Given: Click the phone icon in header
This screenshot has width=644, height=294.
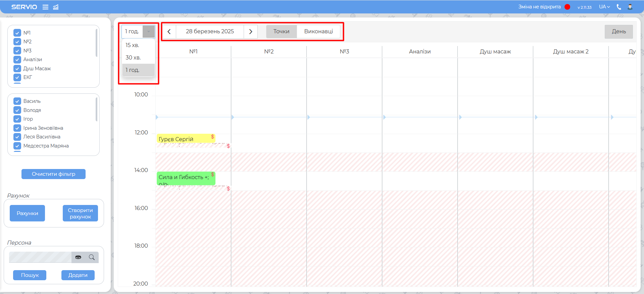Looking at the screenshot, I should tap(619, 7).
